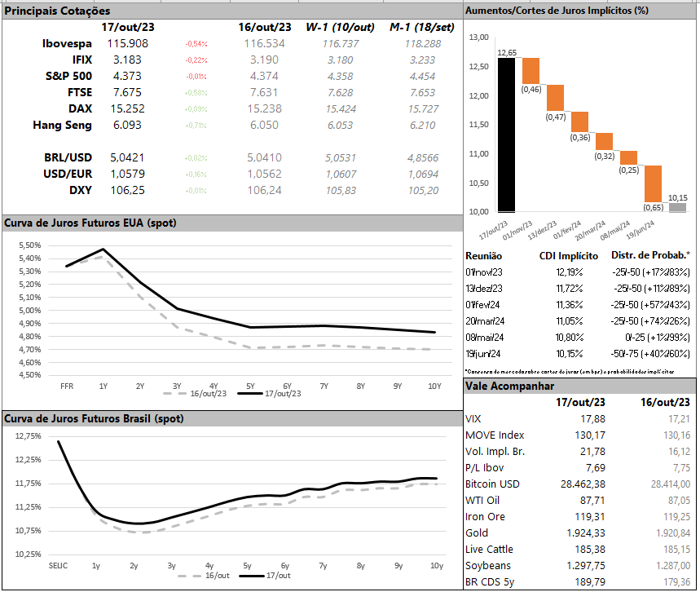Click the Vale Acompanhar section header
The width and height of the screenshot is (700, 592).
(508, 386)
